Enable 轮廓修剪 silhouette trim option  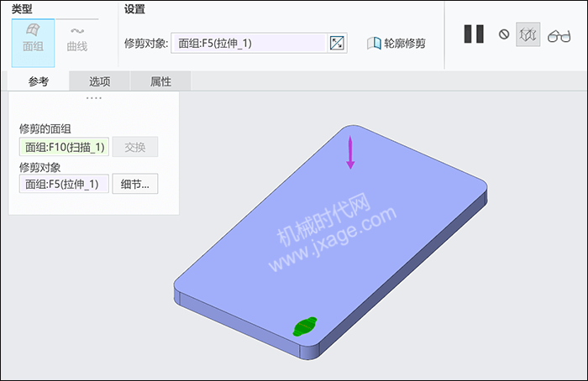click(x=396, y=44)
